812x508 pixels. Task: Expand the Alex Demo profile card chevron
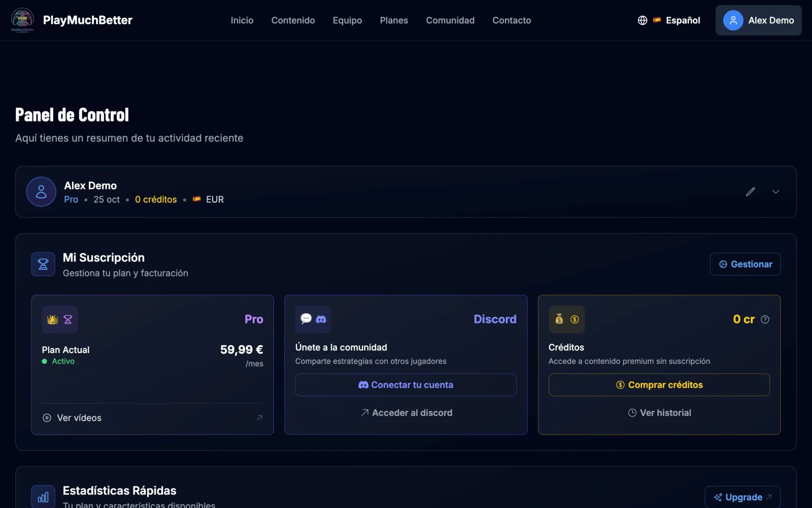coord(775,192)
